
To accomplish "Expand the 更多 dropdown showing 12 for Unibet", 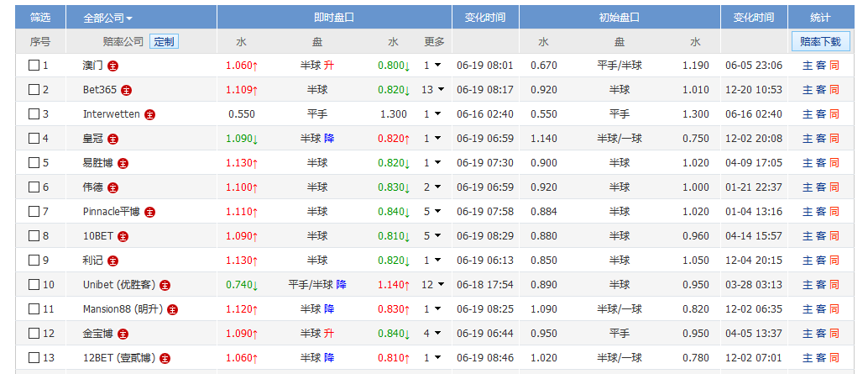I will pos(432,285).
